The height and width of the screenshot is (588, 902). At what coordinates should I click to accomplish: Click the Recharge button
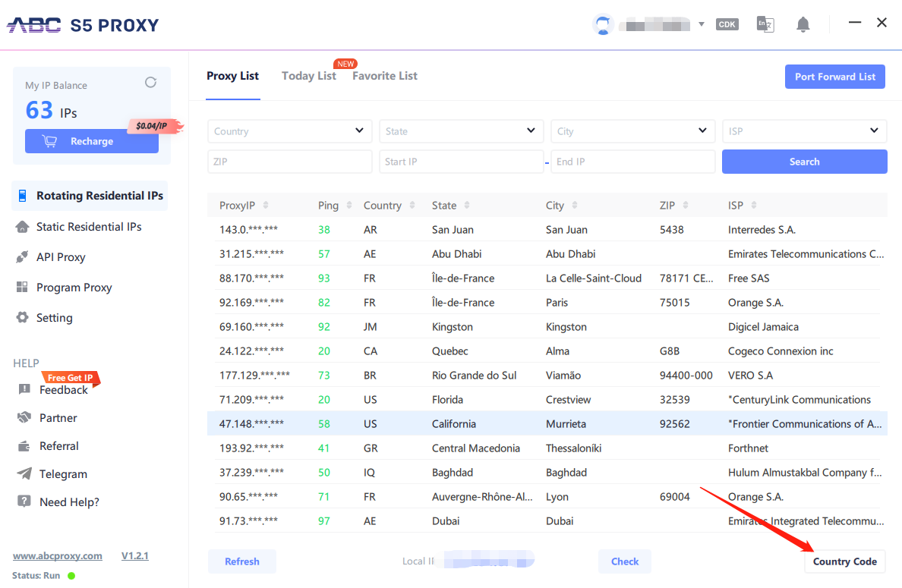click(91, 141)
